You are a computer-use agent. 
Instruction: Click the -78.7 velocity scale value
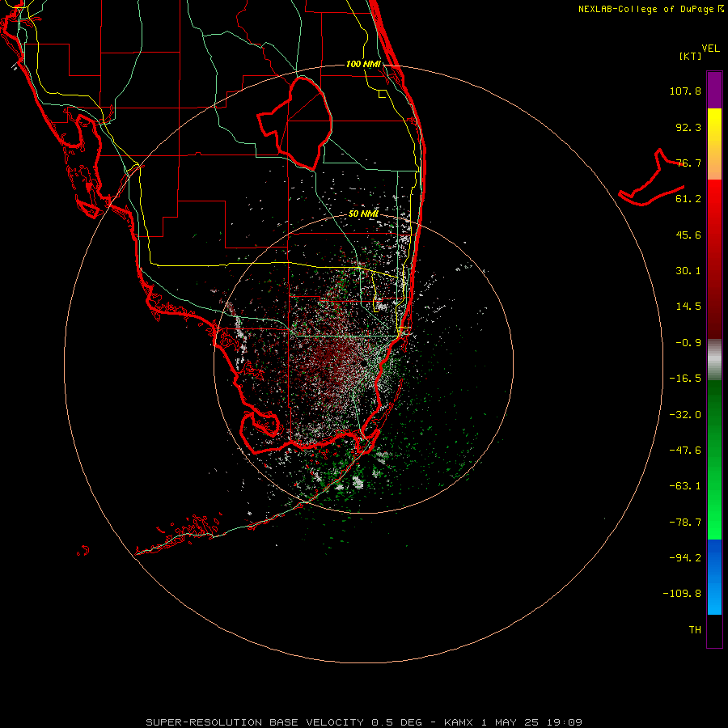(685, 523)
